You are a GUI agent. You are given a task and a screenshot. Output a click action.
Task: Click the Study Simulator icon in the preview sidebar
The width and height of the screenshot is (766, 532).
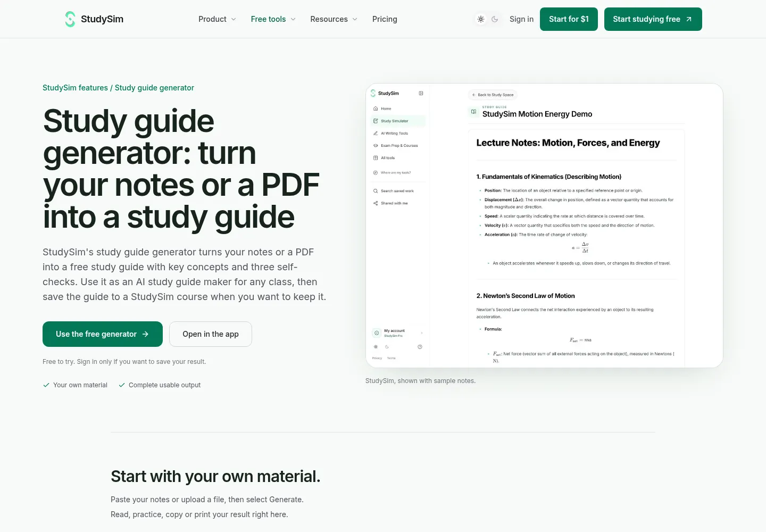pyautogui.click(x=376, y=121)
